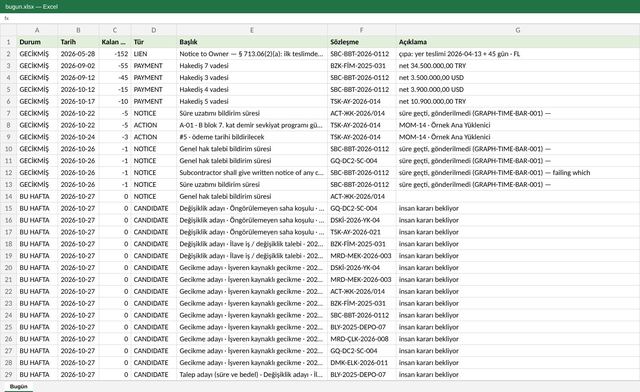
Task: Click TSK-AY-2026-021 contract cell
Action: (x=362, y=232)
